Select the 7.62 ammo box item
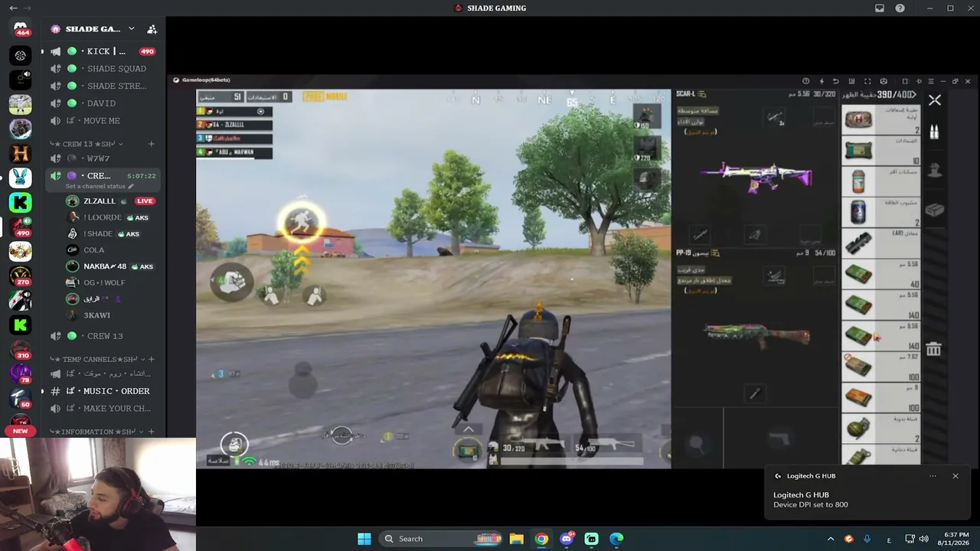This screenshot has height=551, width=980. click(880, 366)
